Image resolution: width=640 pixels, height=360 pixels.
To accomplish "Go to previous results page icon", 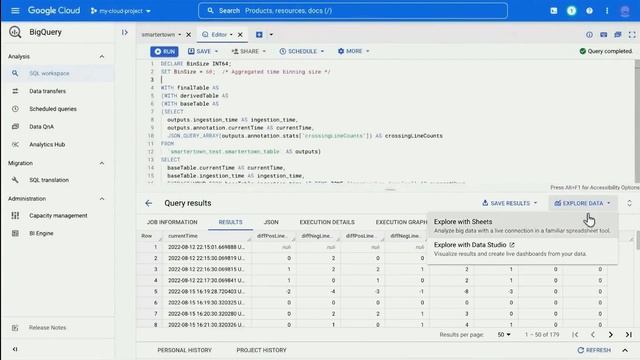I will coord(593,335).
